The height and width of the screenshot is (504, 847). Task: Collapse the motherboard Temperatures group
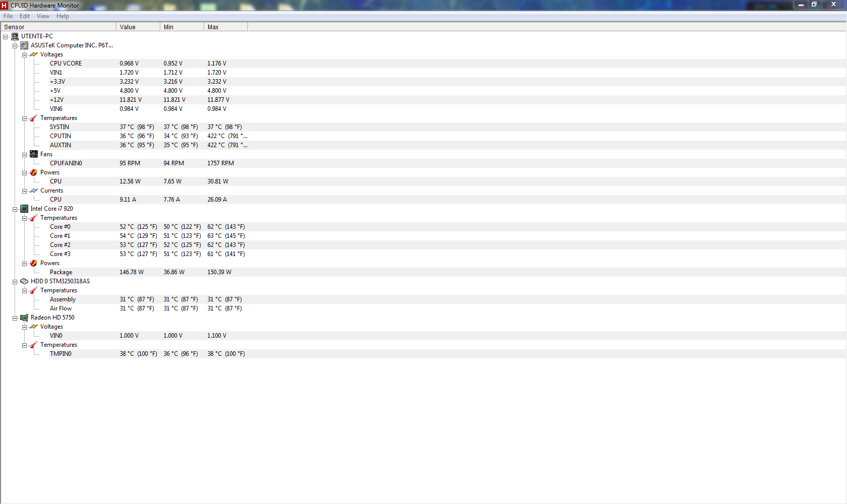(25, 118)
